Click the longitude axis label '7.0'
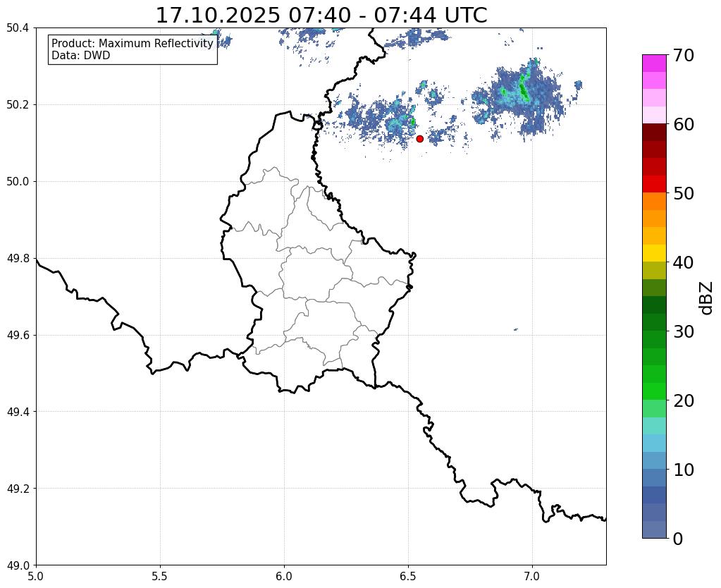 click(532, 576)
